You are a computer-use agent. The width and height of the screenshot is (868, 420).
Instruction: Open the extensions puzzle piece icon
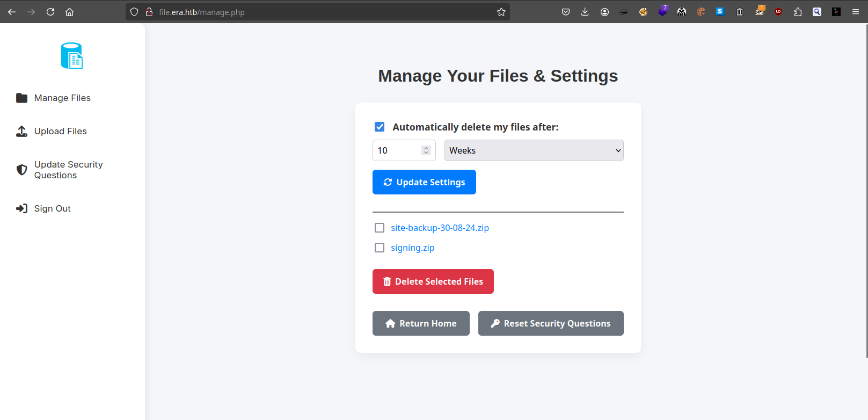point(798,12)
